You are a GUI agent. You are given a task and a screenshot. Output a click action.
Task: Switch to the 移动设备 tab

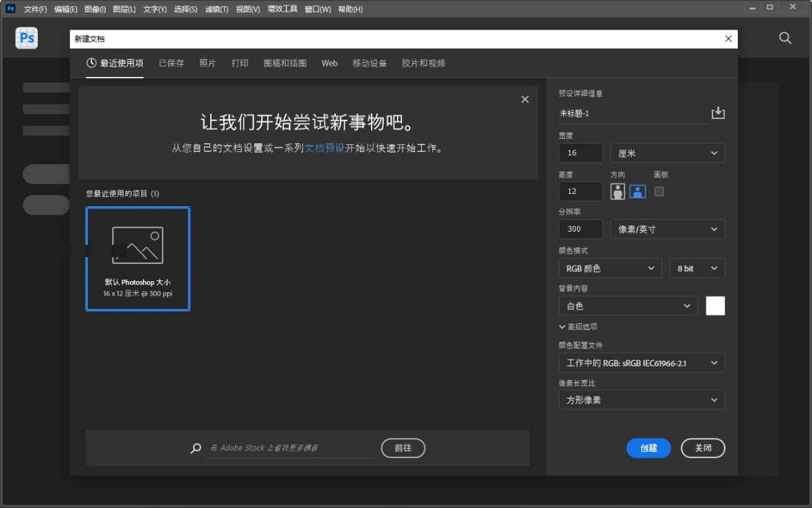click(370, 63)
